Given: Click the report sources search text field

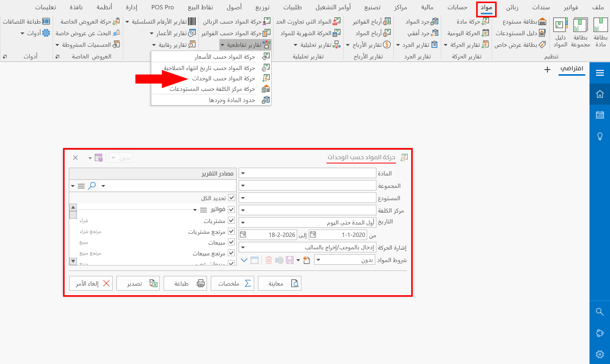Looking at the screenshot, I should click(x=169, y=186).
